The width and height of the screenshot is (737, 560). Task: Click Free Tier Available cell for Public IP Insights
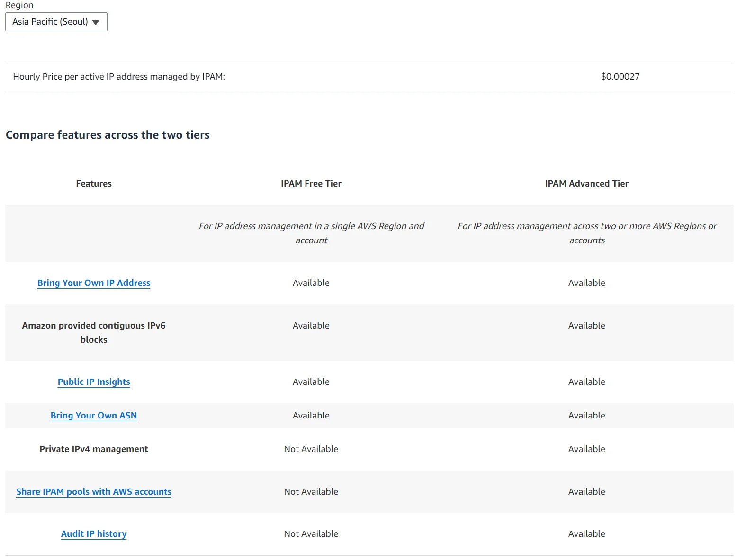pyautogui.click(x=311, y=382)
